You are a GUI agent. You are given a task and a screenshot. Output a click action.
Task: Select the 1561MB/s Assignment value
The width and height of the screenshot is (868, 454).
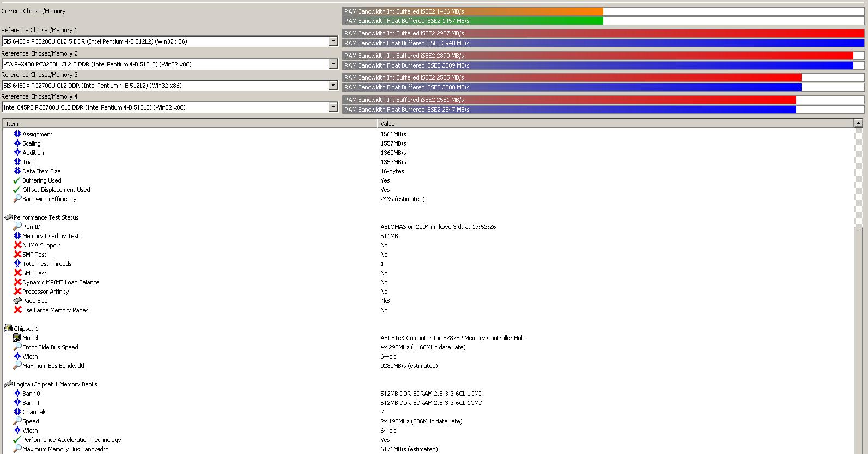point(393,134)
